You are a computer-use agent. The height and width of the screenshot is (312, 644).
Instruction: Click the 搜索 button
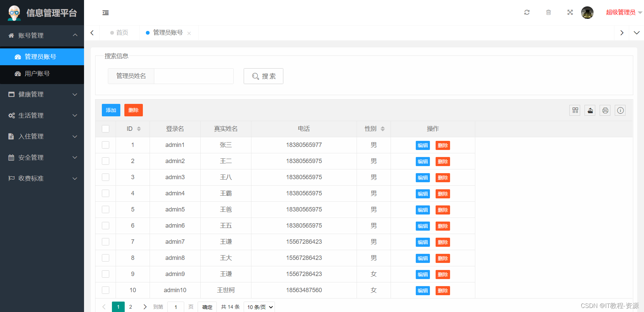pos(264,76)
